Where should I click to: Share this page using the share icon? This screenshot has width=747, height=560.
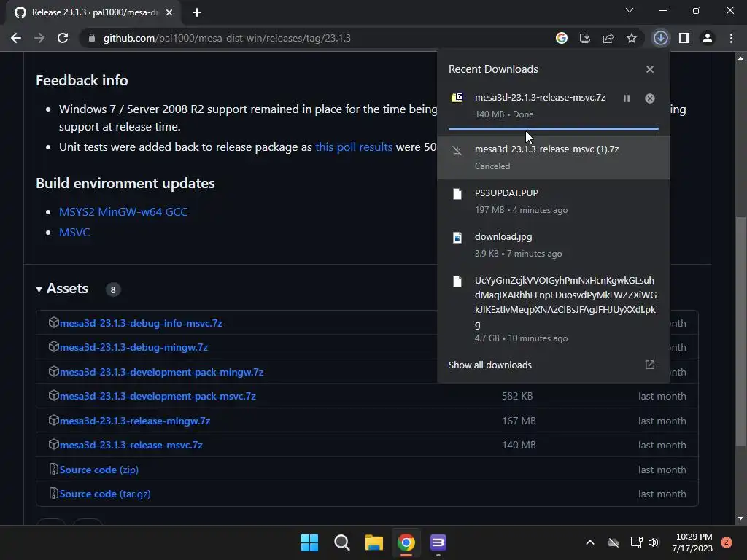tap(608, 38)
